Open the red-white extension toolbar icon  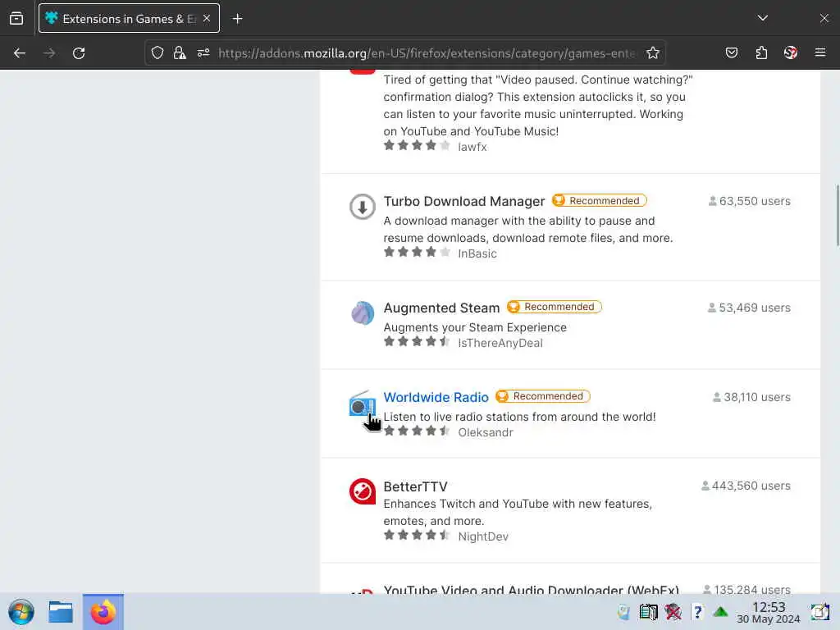[x=791, y=52]
